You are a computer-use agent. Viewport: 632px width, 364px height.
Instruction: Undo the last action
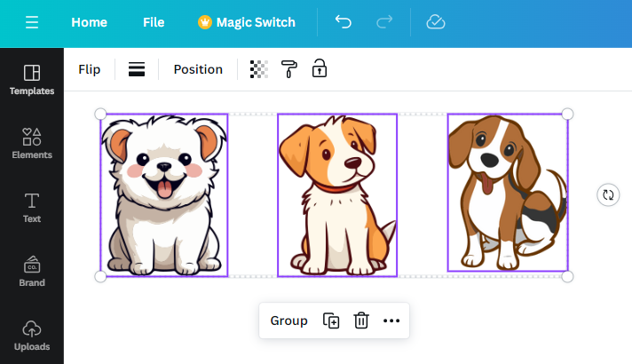pyautogui.click(x=343, y=22)
